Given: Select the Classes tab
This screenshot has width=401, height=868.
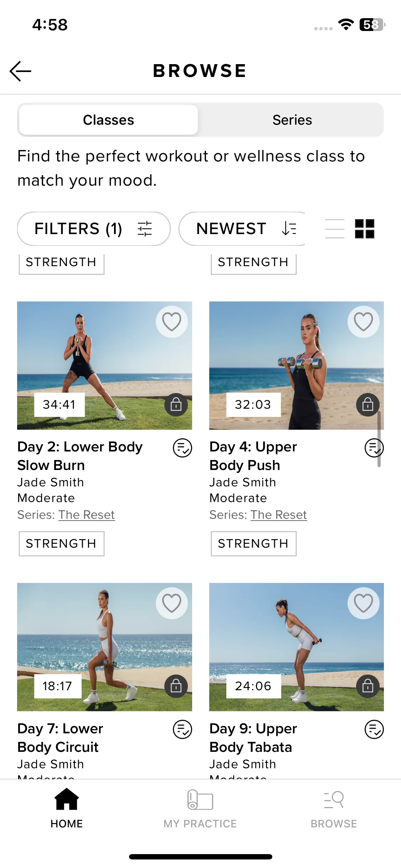Looking at the screenshot, I should (x=108, y=120).
